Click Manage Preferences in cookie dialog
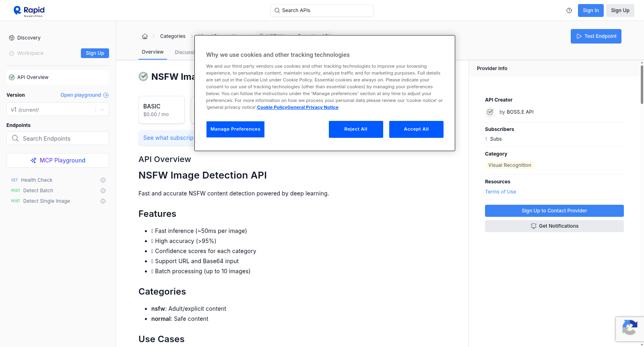Image resolution: width=644 pixels, height=347 pixels. 235,129
